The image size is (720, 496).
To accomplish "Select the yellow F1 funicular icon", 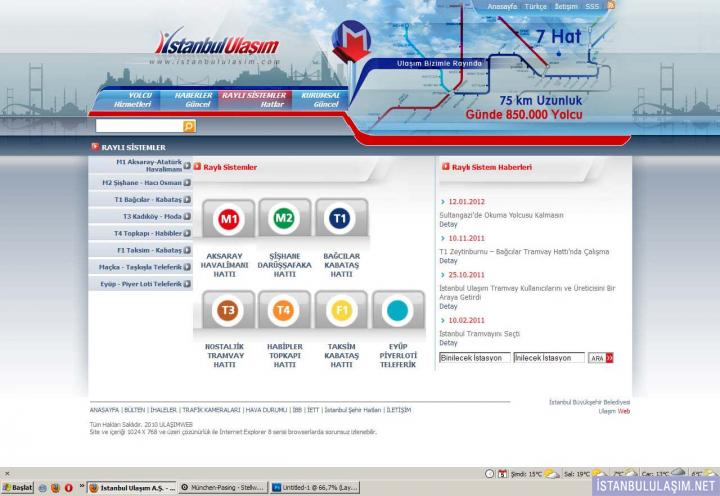I will tap(341, 311).
